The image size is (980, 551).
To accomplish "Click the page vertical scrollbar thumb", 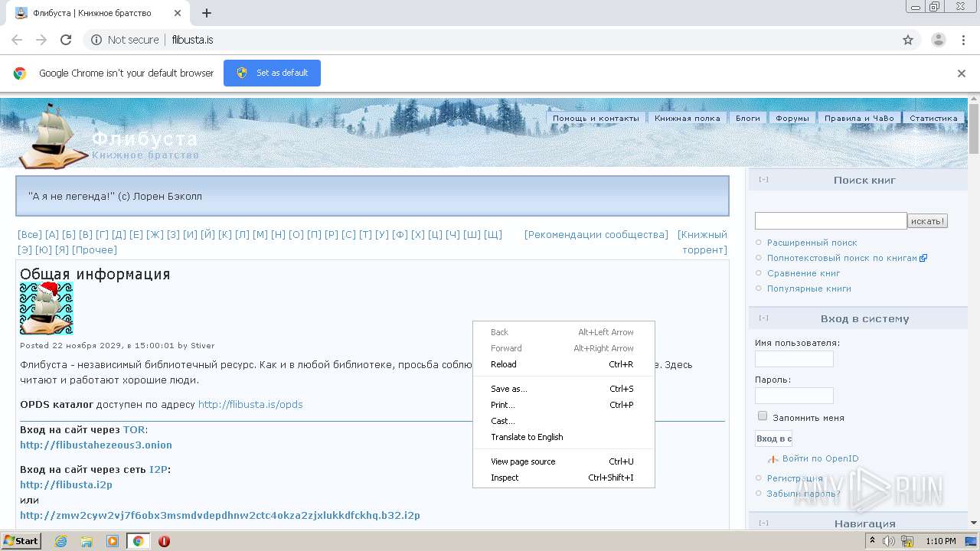I will (974, 130).
